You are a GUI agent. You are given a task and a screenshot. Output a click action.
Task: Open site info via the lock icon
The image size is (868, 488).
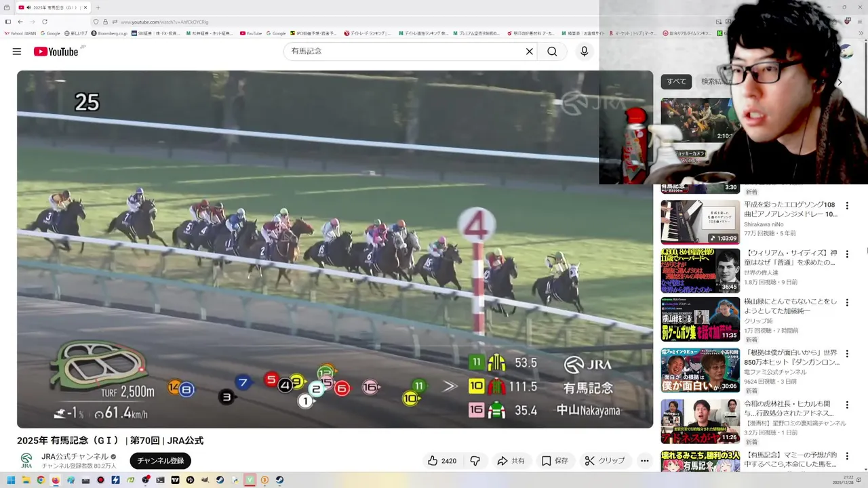(x=105, y=22)
